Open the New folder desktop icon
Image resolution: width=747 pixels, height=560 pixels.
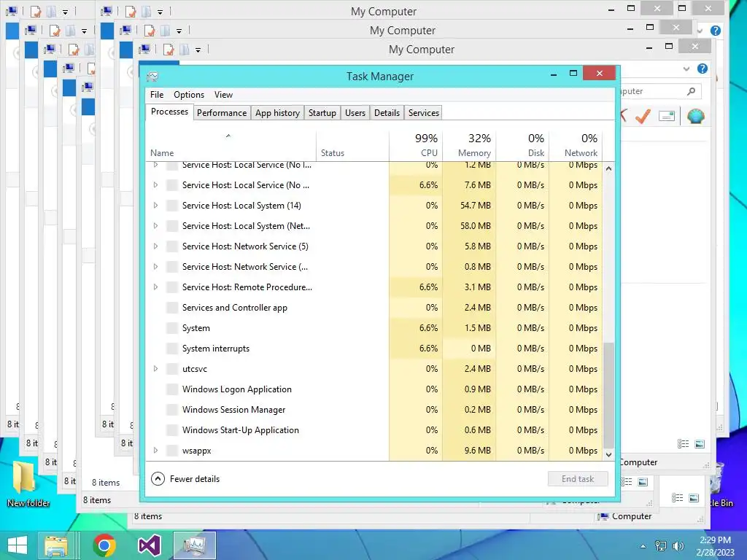click(28, 484)
